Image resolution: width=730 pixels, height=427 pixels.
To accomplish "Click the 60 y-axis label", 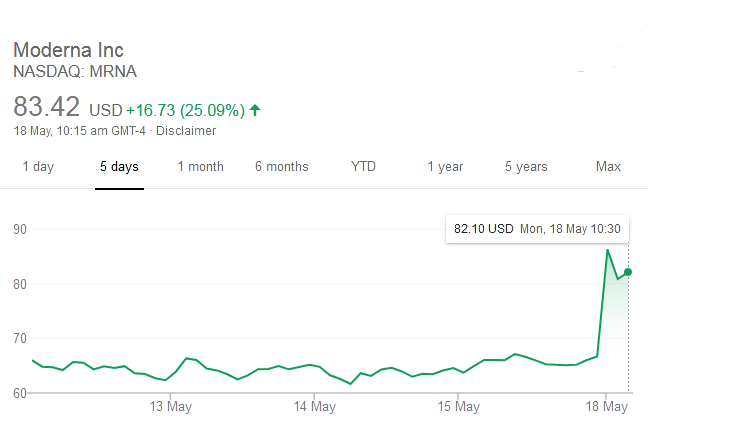I will 20,393.
